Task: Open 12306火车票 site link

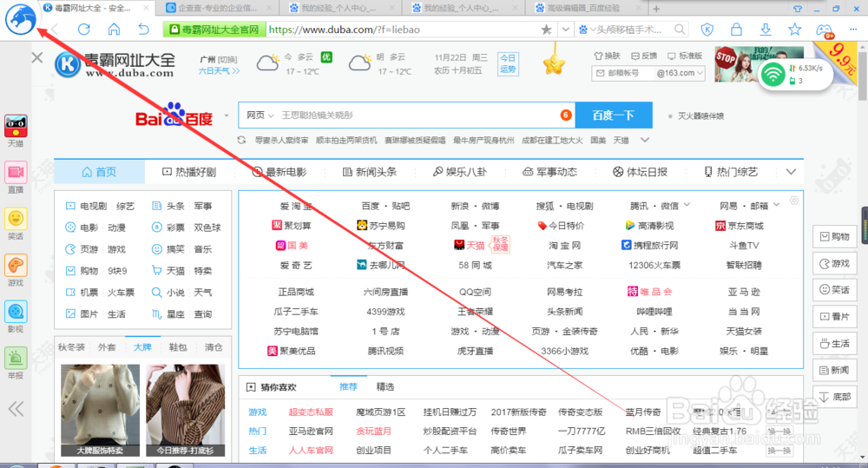Action: pyautogui.click(x=654, y=266)
